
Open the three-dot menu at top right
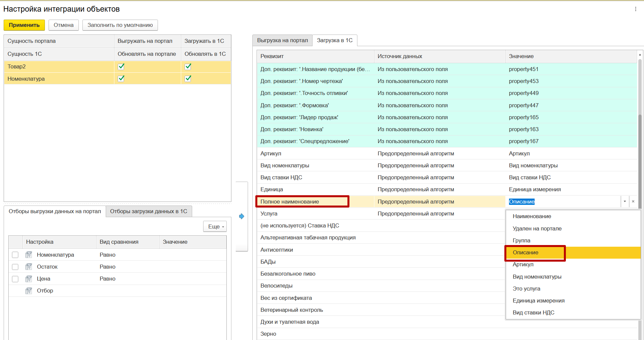pos(635,9)
